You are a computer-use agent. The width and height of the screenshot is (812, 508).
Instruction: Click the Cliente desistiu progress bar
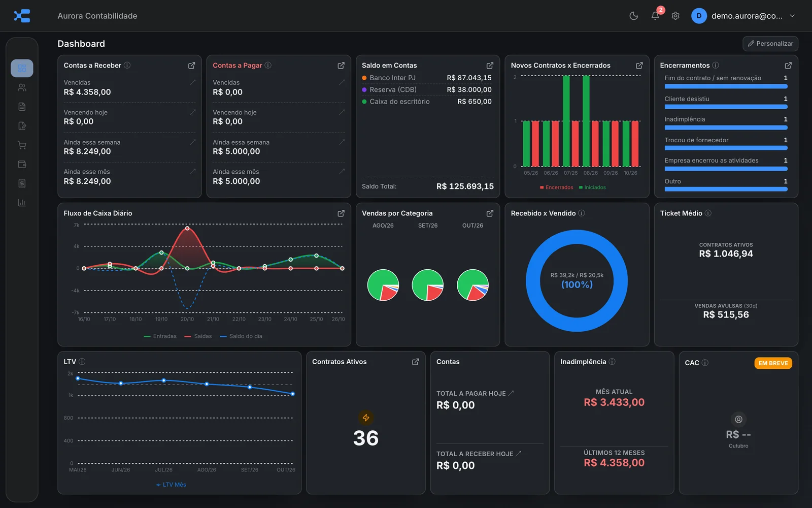[726, 107]
